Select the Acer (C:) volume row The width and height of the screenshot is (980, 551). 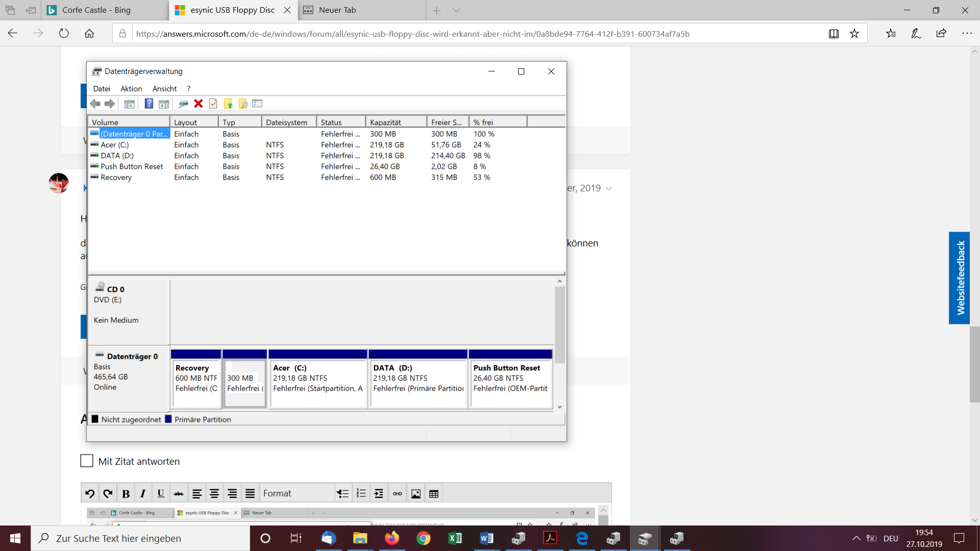115,145
